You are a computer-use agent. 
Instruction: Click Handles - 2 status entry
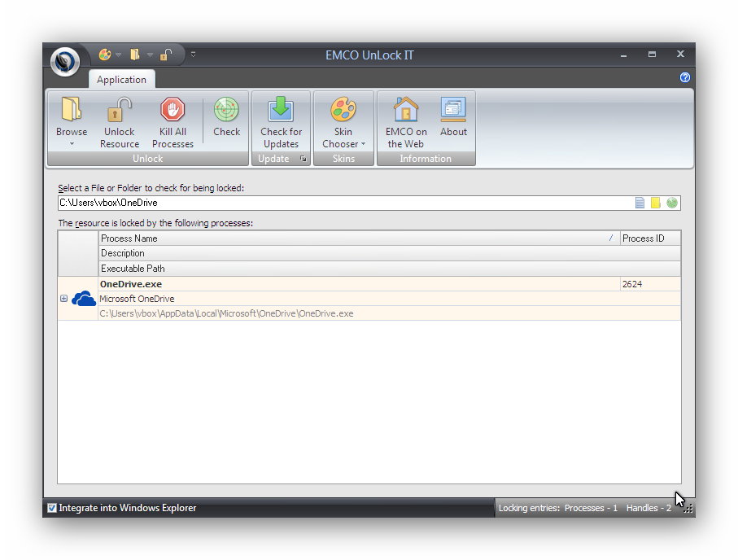[x=648, y=508]
